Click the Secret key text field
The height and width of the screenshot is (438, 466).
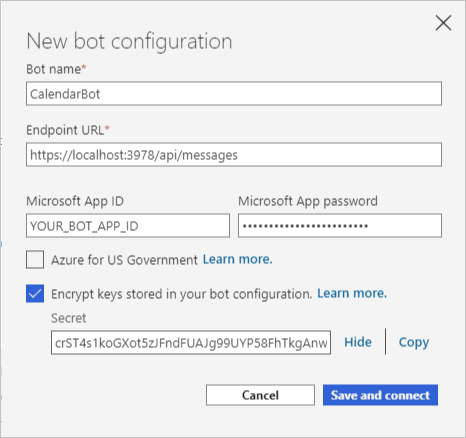pyautogui.click(x=191, y=343)
